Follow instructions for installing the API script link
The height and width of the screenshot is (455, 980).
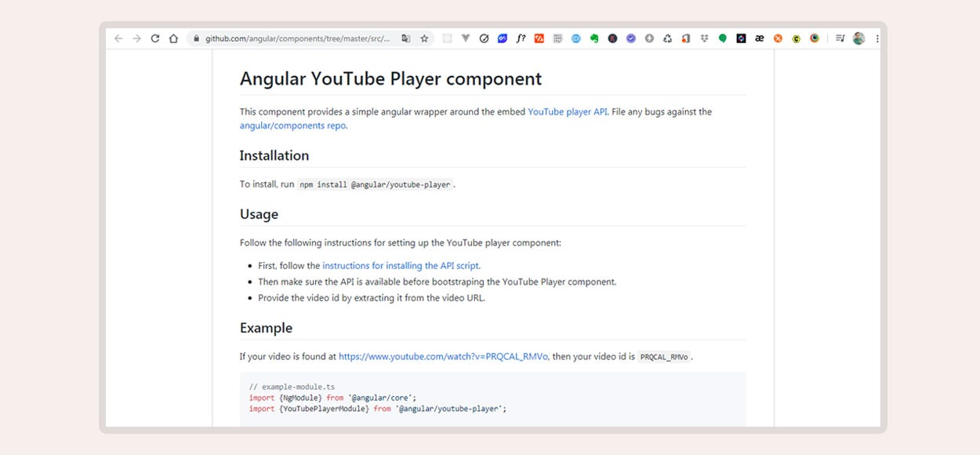(401, 266)
